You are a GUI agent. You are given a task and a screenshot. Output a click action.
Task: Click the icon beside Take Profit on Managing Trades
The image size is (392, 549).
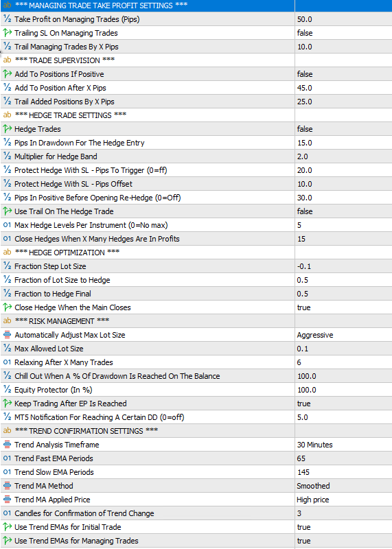[x=7, y=19]
